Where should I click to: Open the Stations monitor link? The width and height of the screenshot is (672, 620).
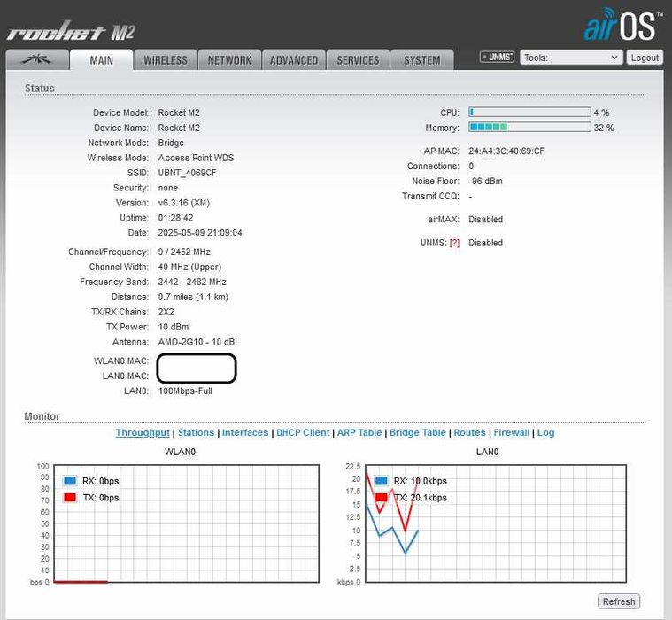pos(196,432)
